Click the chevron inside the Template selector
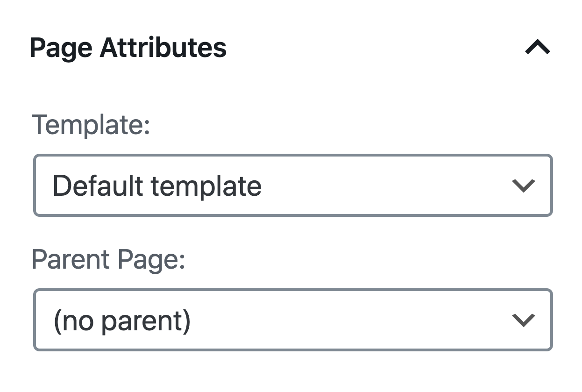The width and height of the screenshot is (582, 392). pos(523,185)
